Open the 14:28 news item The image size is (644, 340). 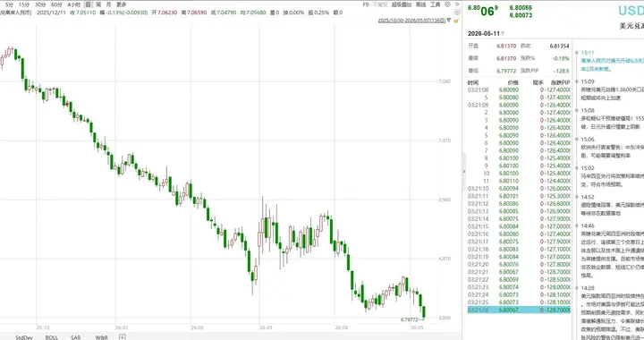(x=612, y=316)
